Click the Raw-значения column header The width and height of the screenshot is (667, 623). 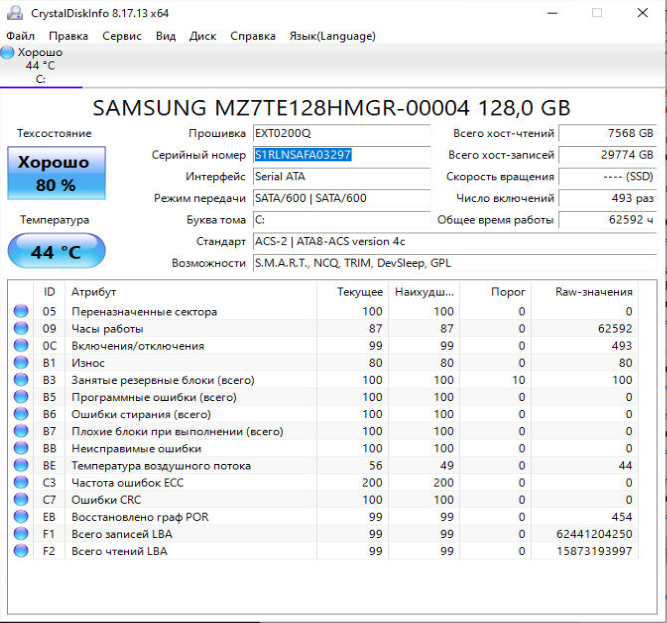pyautogui.click(x=585, y=292)
